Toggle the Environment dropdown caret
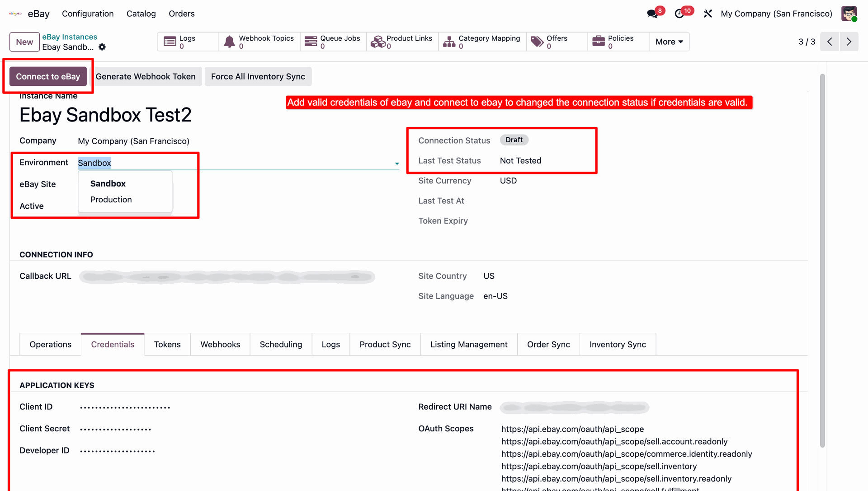Screen dimensions: 868x491 pos(397,164)
